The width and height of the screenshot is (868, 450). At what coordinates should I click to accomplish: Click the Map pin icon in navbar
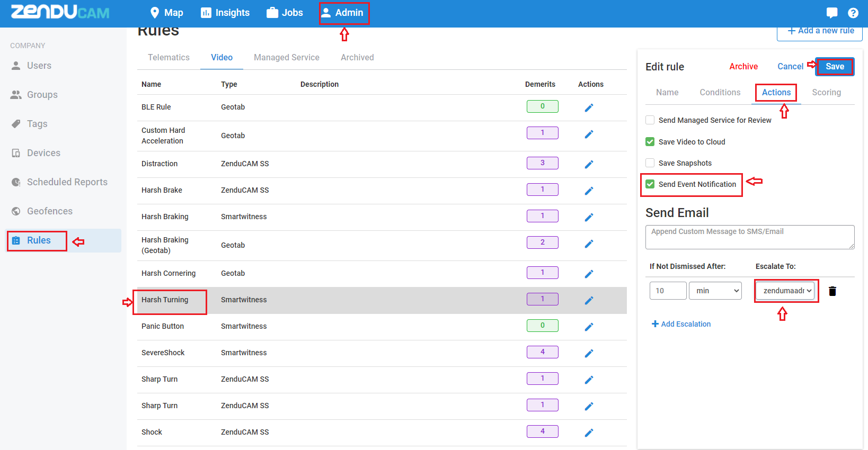click(155, 13)
